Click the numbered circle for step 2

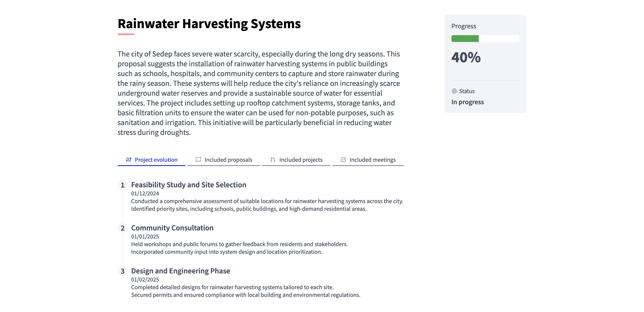pyautogui.click(x=122, y=228)
